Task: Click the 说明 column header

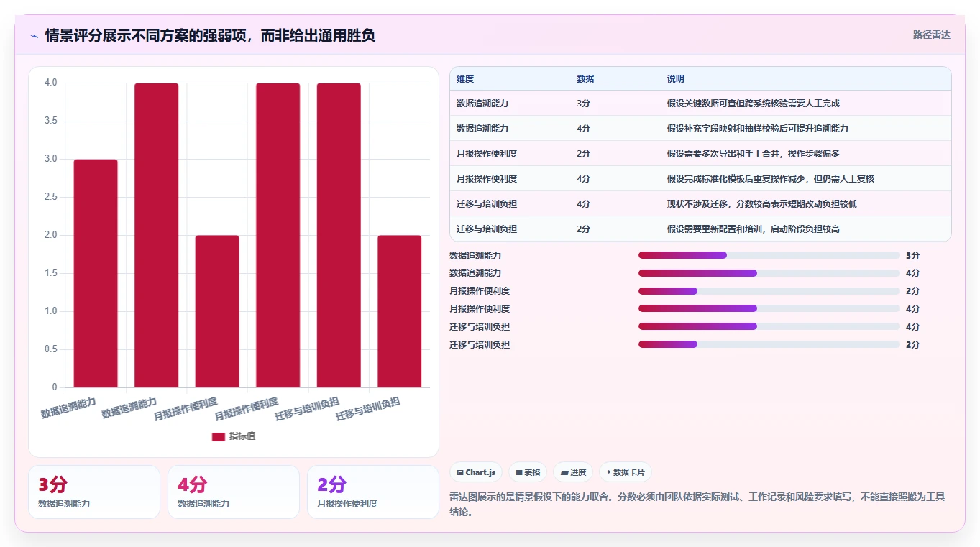Action: point(676,79)
